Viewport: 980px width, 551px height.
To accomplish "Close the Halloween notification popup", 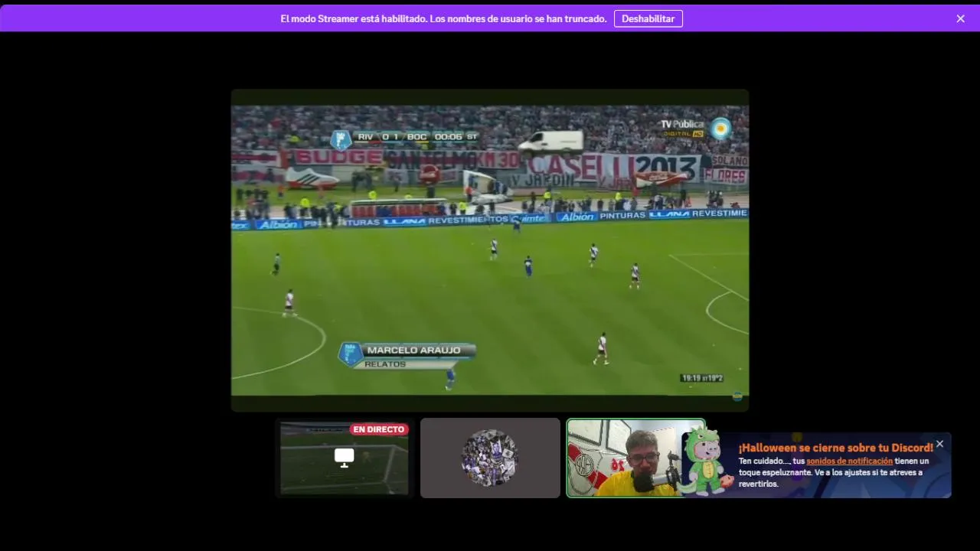I will (x=939, y=444).
